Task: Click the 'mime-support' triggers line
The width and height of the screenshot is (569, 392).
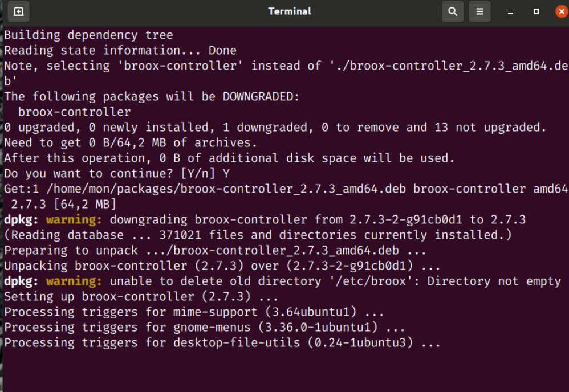Action: coord(194,312)
